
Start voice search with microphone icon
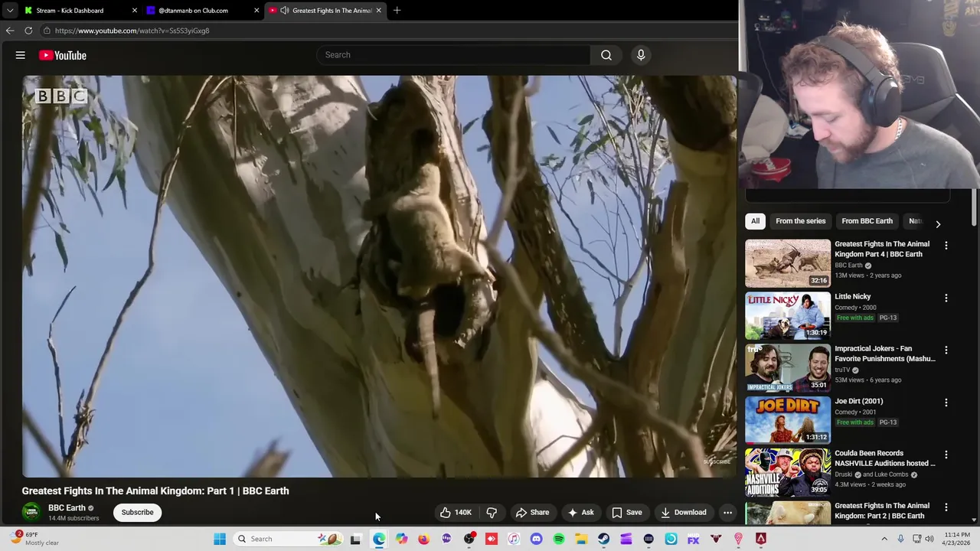(x=641, y=55)
